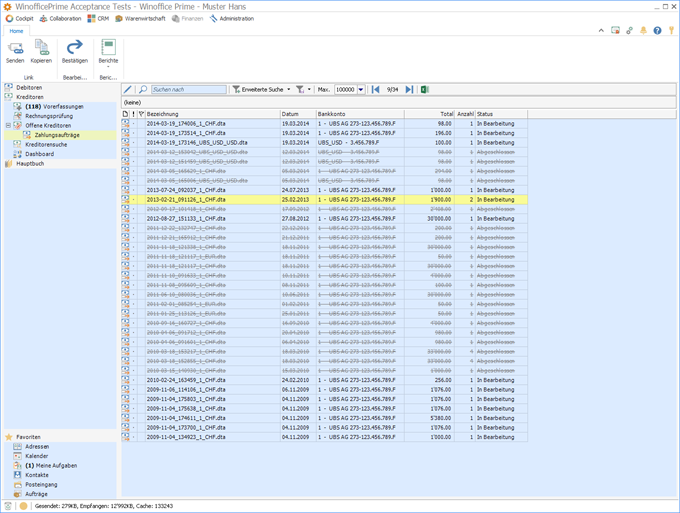Sort by the Bankkonto column header
This screenshot has height=513, width=680.
pos(360,114)
